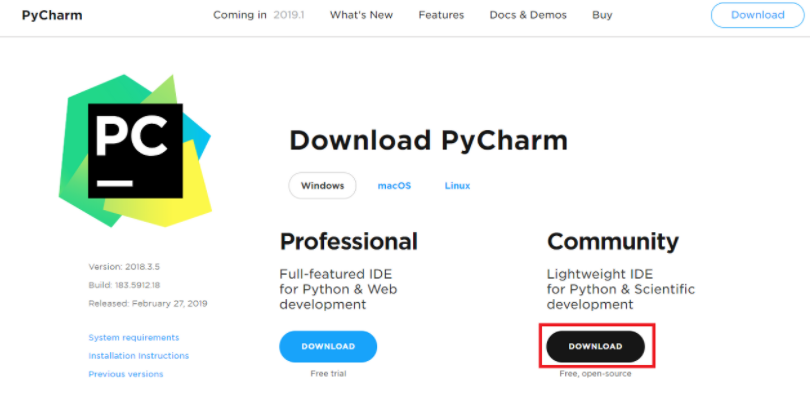Click the Community edition heading
The height and width of the screenshot is (400, 810).
coord(613,241)
